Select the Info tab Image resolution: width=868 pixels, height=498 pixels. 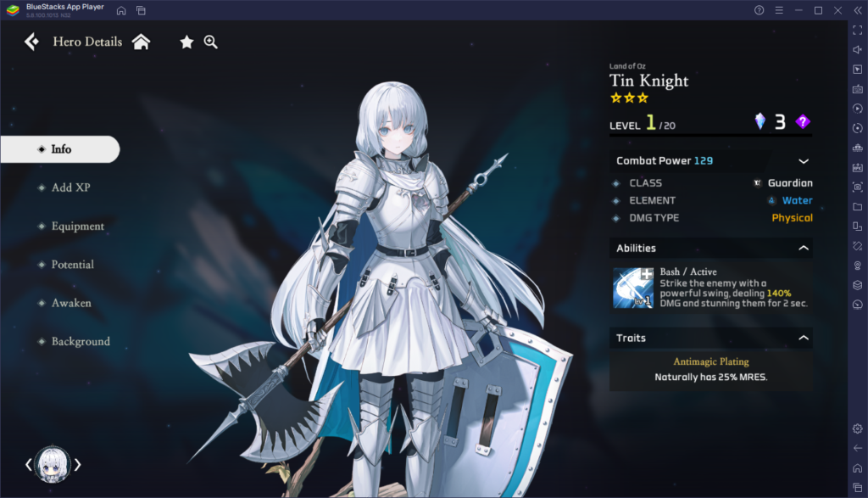click(60, 149)
